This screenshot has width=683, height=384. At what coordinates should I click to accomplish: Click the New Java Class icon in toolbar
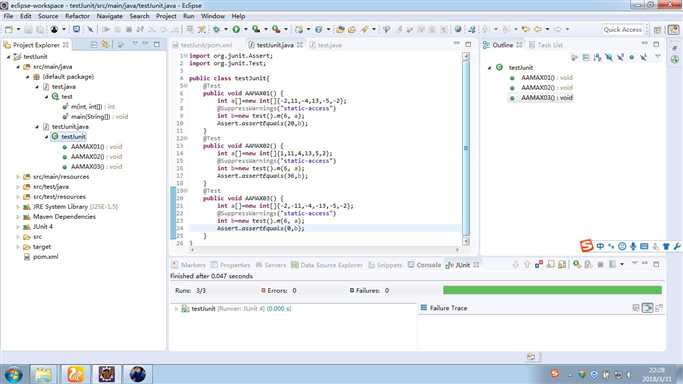(319, 29)
